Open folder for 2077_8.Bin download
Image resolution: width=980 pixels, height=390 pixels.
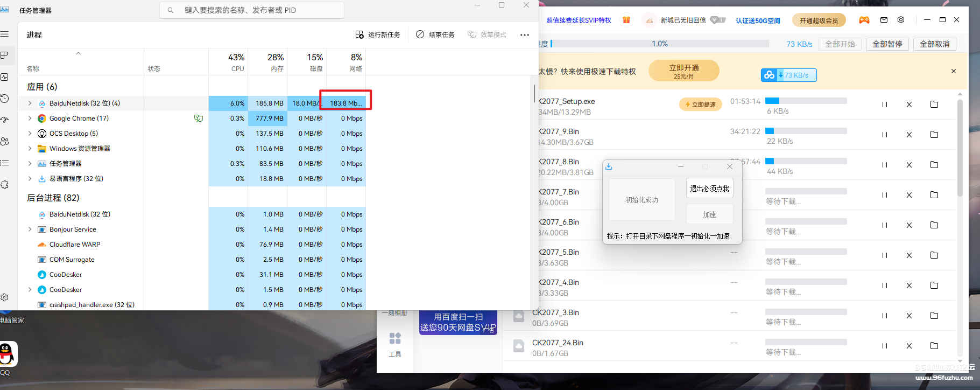(x=934, y=165)
